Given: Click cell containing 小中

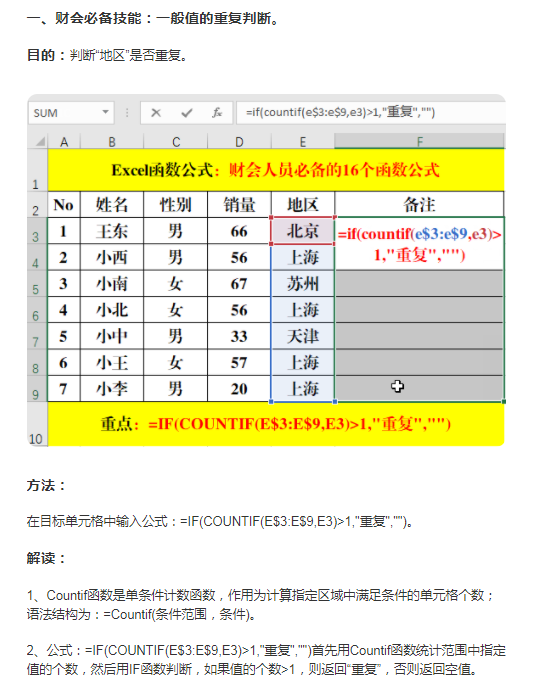Looking at the screenshot, I should [x=112, y=336].
